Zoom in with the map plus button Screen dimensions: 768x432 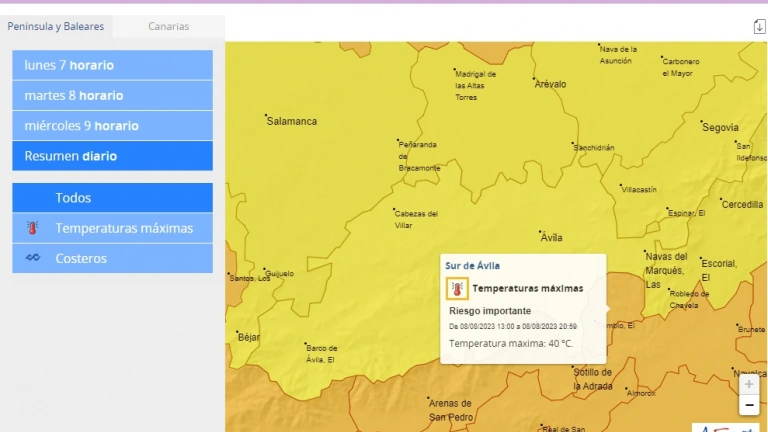pos(749,384)
